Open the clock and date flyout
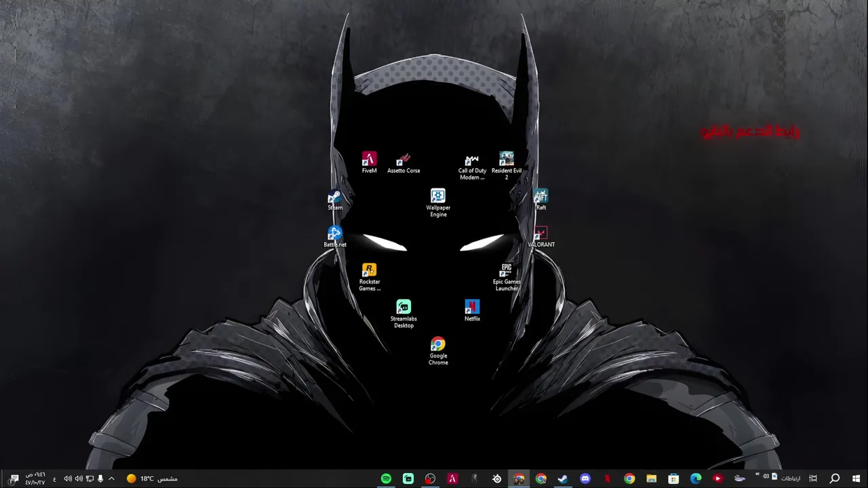 coord(35,479)
